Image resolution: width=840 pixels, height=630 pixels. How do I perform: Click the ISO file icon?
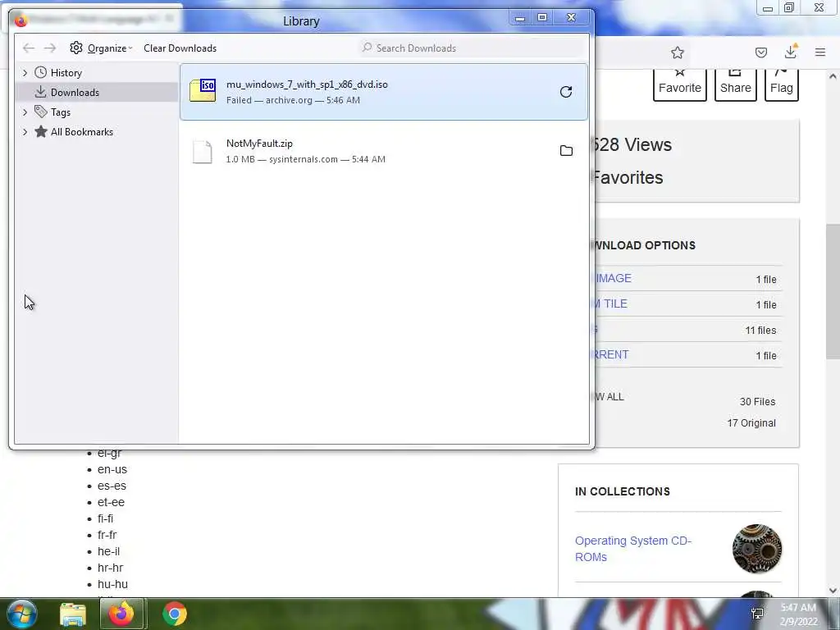203,91
